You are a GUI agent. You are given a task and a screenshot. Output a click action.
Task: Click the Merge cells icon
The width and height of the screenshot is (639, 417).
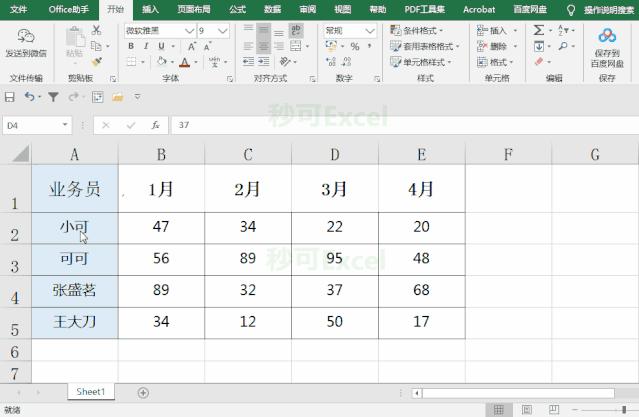pos(296,46)
